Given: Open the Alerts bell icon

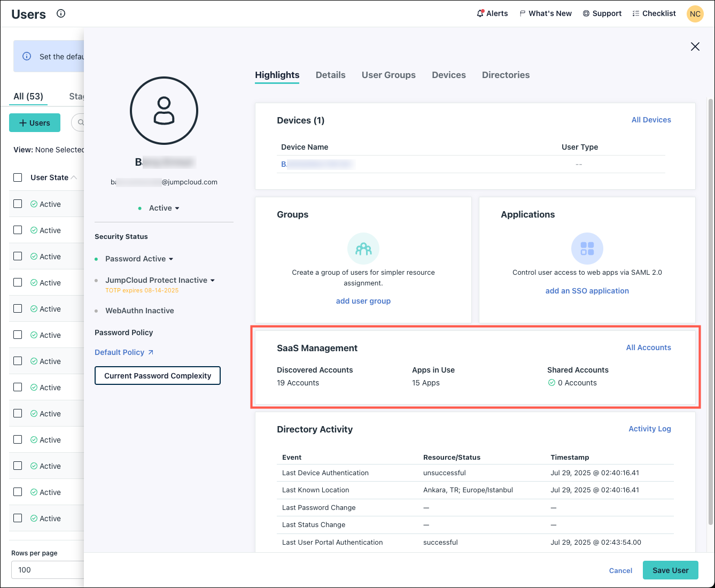Looking at the screenshot, I should pyautogui.click(x=480, y=13).
